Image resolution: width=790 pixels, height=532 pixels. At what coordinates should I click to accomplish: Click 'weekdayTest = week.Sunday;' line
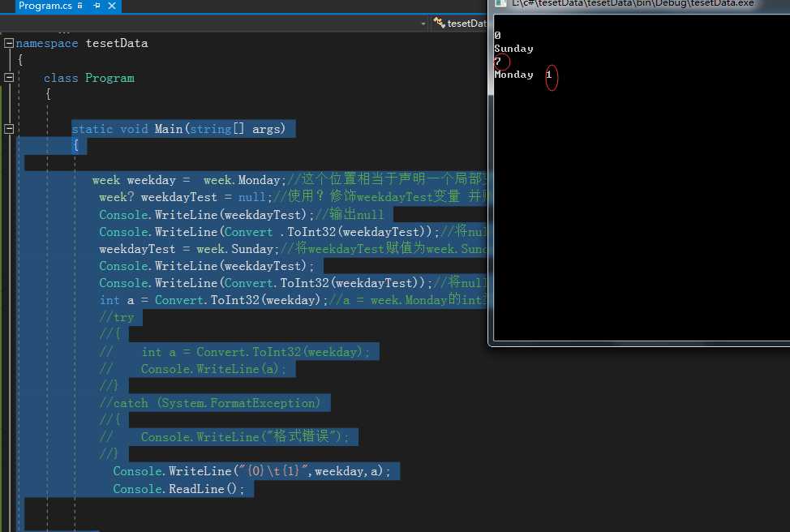click(x=188, y=249)
